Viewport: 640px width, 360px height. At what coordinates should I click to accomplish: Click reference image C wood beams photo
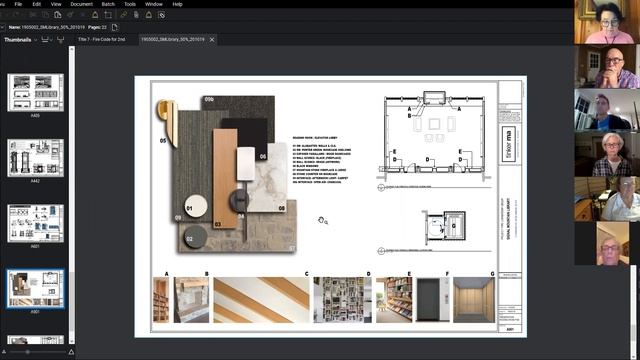[x=261, y=300]
